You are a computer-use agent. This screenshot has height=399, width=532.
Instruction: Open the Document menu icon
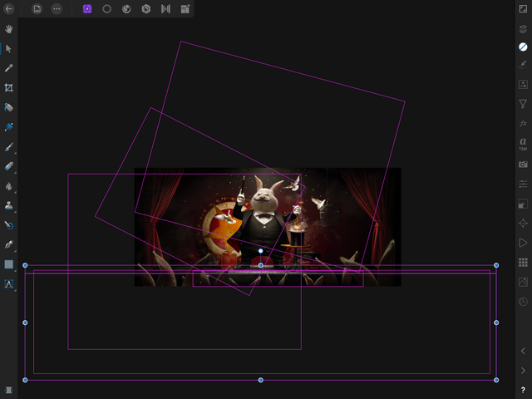click(37, 9)
